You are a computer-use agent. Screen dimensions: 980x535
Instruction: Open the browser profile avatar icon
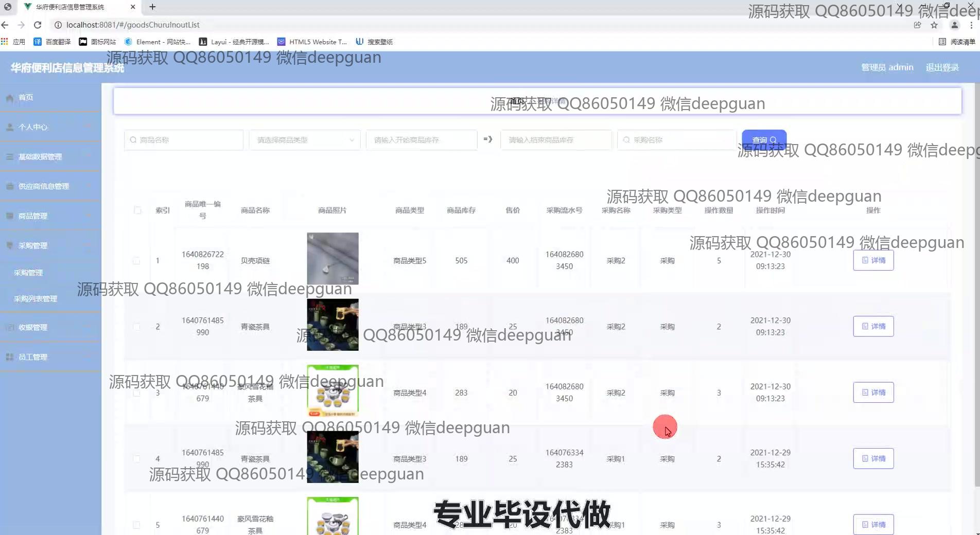954,25
